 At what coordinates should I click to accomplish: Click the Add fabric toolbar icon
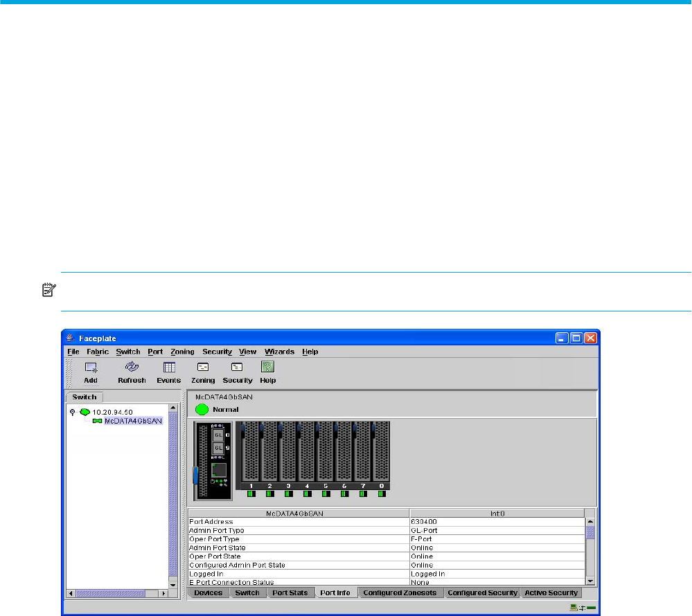pyautogui.click(x=91, y=368)
